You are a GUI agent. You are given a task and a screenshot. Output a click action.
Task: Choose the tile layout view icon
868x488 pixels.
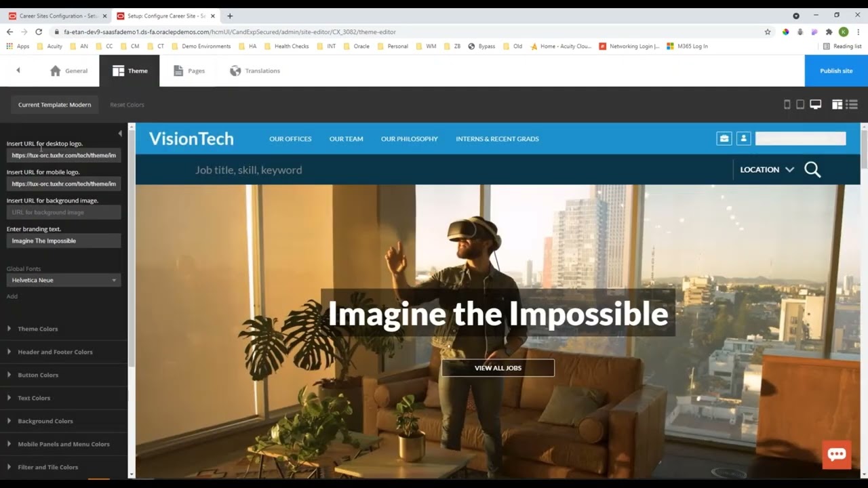coord(837,104)
